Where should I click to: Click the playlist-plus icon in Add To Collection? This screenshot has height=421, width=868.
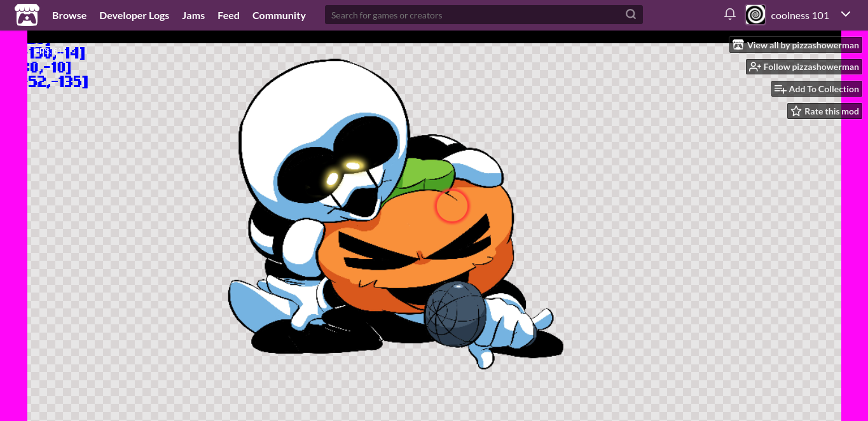pos(780,89)
